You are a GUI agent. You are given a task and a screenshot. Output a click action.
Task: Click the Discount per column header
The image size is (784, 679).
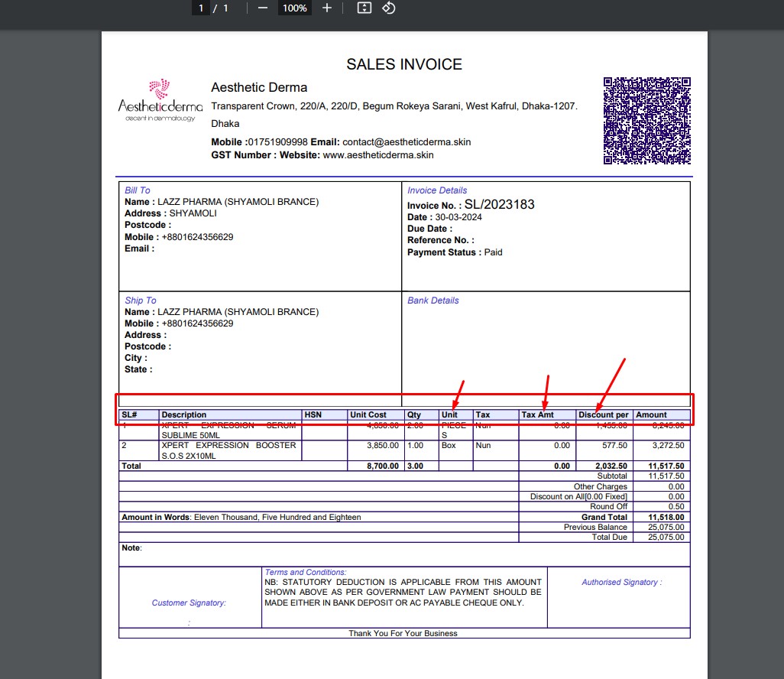click(x=603, y=414)
